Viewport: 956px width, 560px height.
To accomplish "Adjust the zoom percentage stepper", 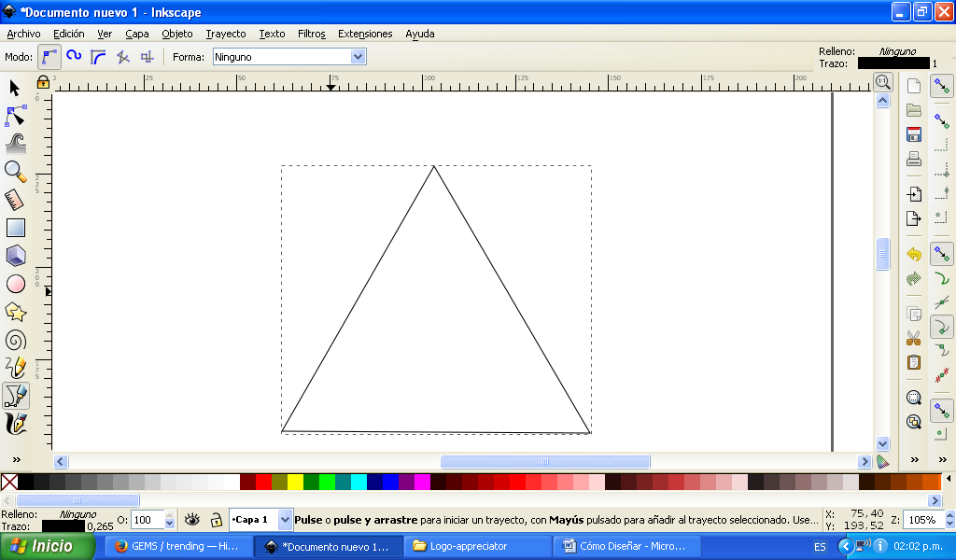I will 949,520.
